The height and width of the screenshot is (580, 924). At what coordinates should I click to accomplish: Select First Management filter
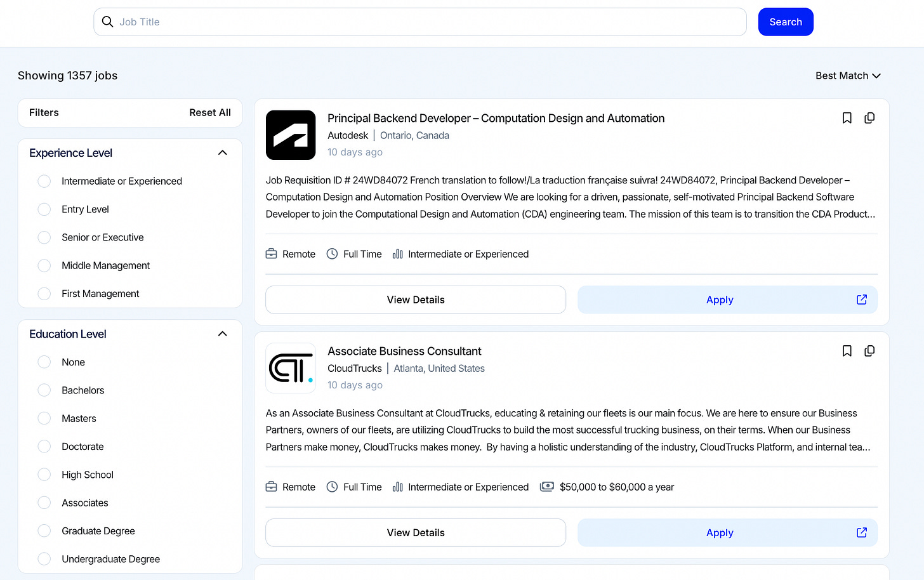[x=44, y=294]
